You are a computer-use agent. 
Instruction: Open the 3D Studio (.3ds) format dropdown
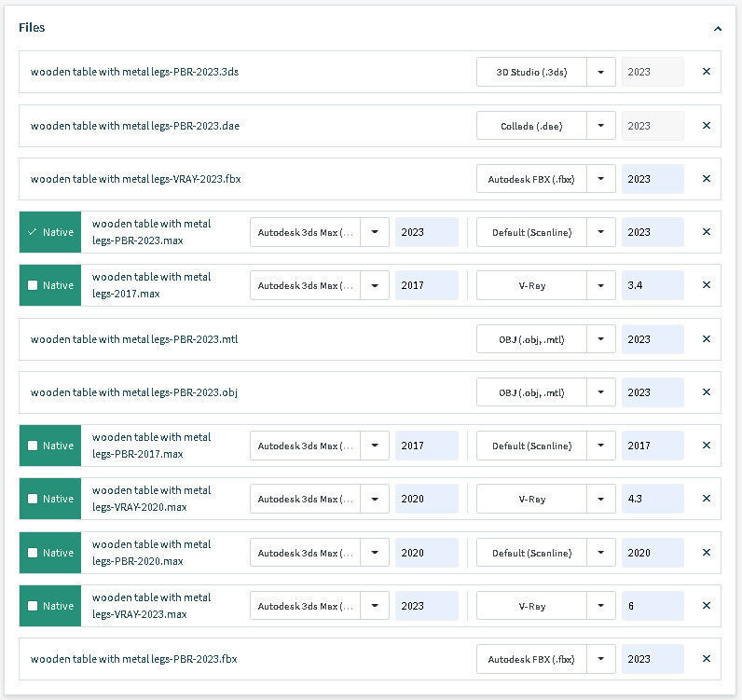(x=601, y=72)
